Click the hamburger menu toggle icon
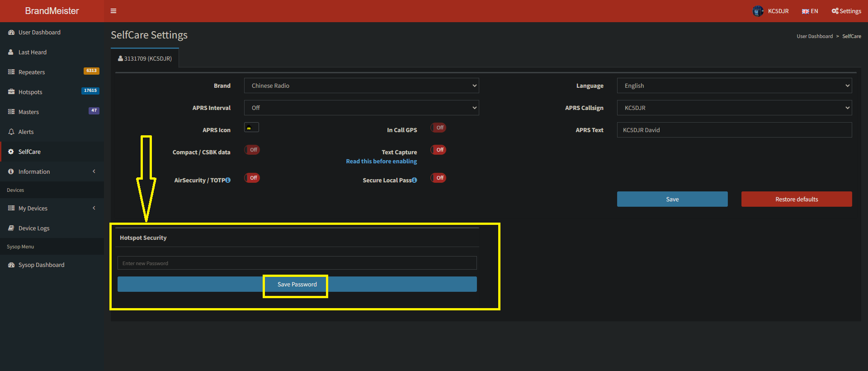This screenshot has height=371, width=868. point(113,11)
